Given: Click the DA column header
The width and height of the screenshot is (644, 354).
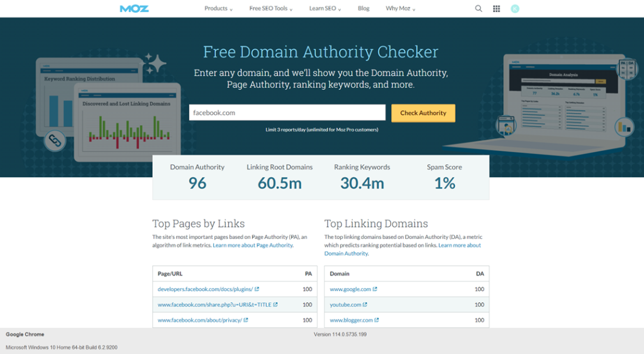Looking at the screenshot, I should [480, 274].
